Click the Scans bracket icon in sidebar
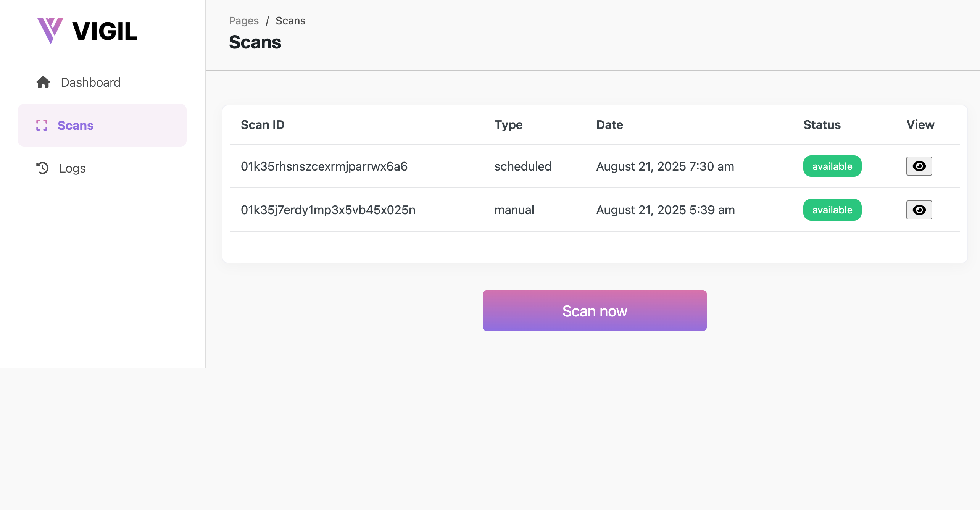The image size is (980, 510). coord(42,125)
